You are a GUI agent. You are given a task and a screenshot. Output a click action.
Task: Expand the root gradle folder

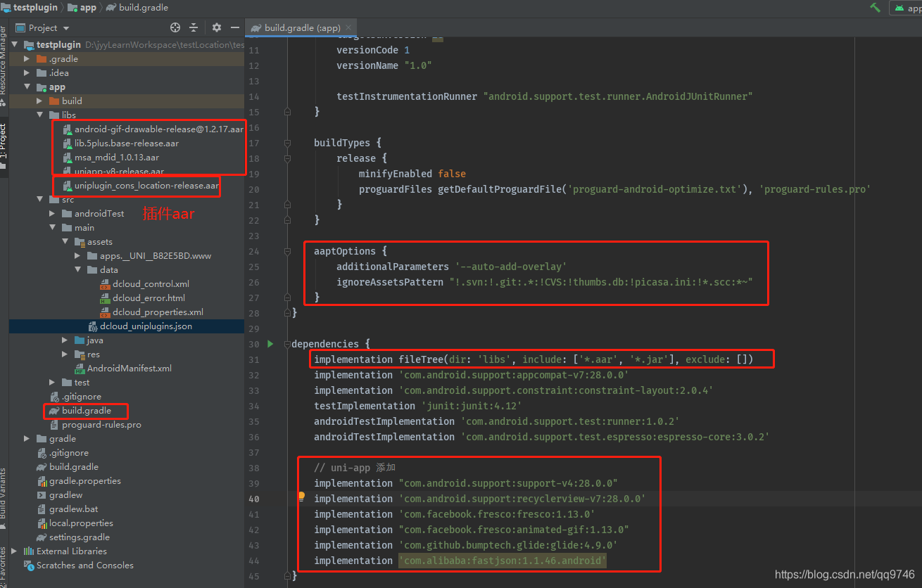point(27,439)
